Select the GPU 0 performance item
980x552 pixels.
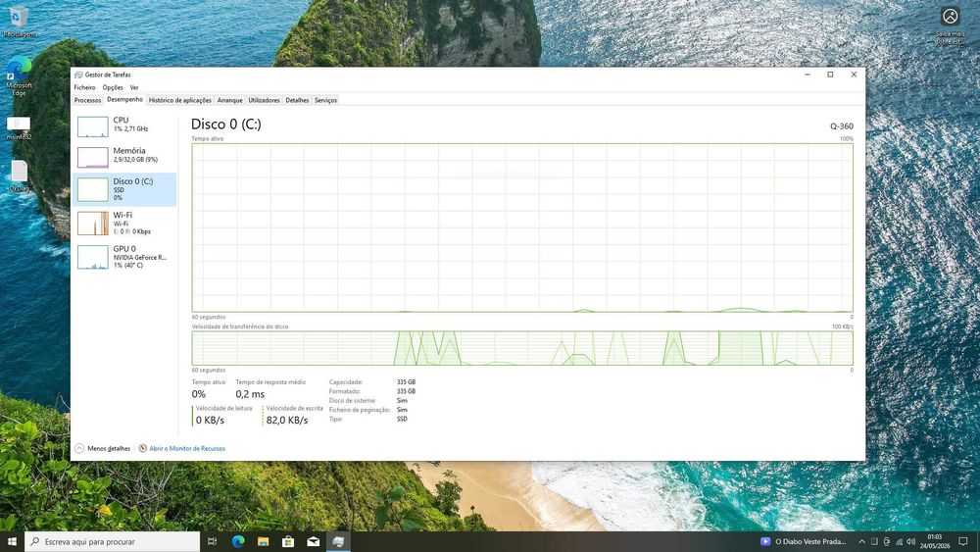[125, 257]
